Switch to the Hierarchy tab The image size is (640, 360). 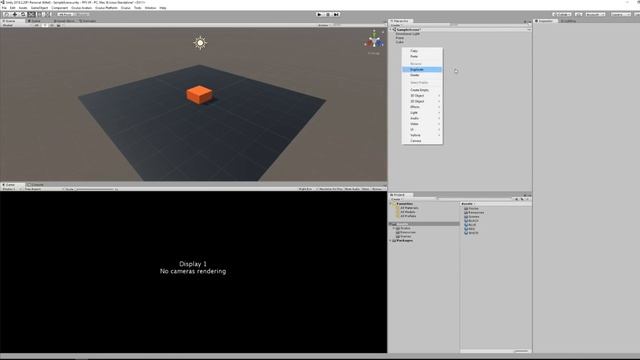(x=400, y=21)
